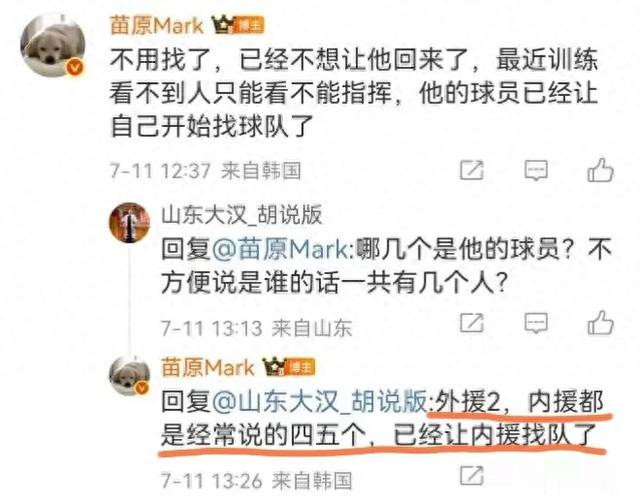
Task: Click the underlined text about 外援2 and 内援
Action: pos(383,419)
